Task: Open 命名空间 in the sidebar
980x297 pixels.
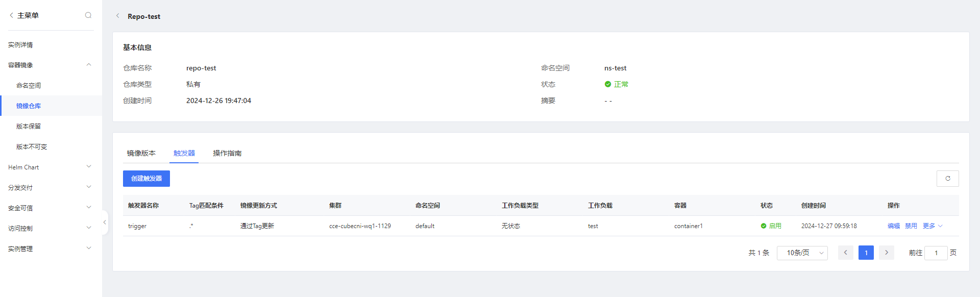Action: tap(29, 85)
